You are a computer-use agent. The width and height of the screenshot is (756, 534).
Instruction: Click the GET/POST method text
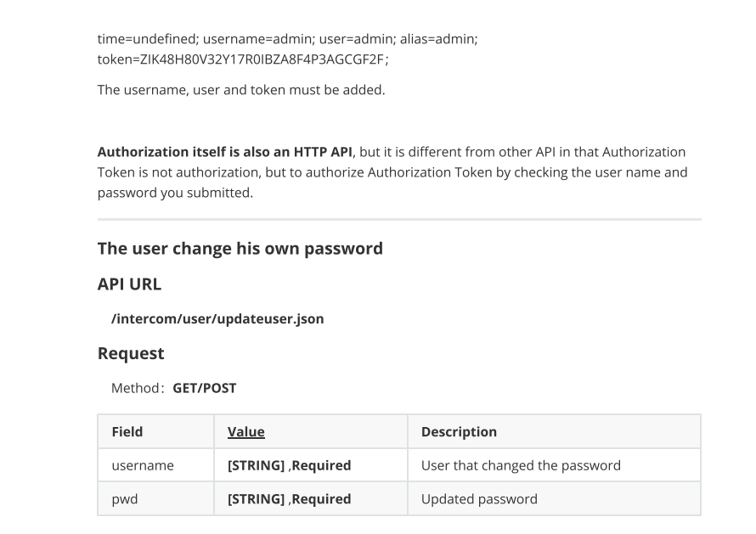tap(205, 388)
